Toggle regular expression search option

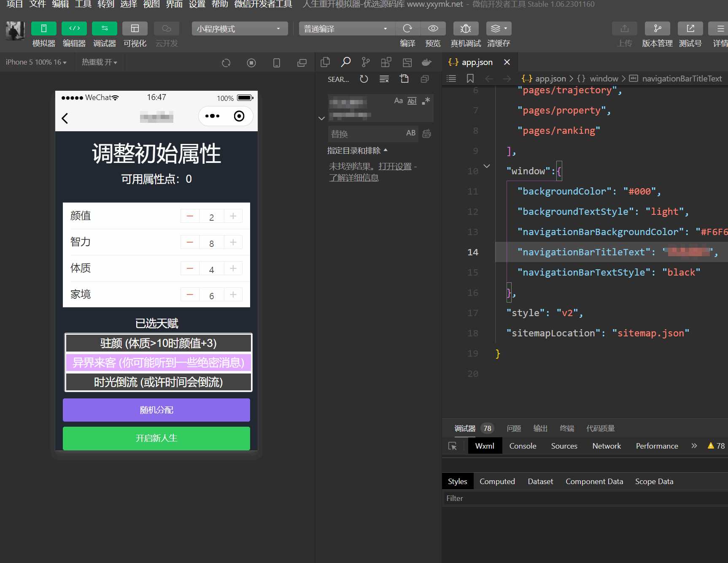pos(426,100)
